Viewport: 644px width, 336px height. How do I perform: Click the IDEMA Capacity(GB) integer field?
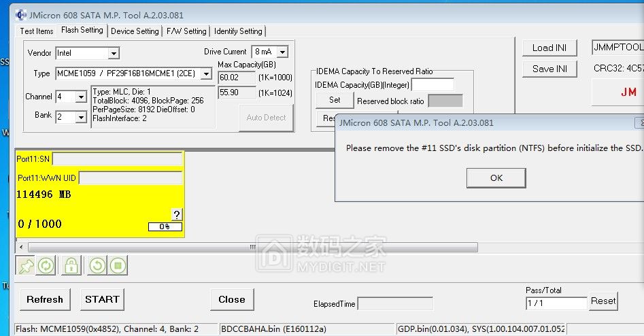(433, 84)
